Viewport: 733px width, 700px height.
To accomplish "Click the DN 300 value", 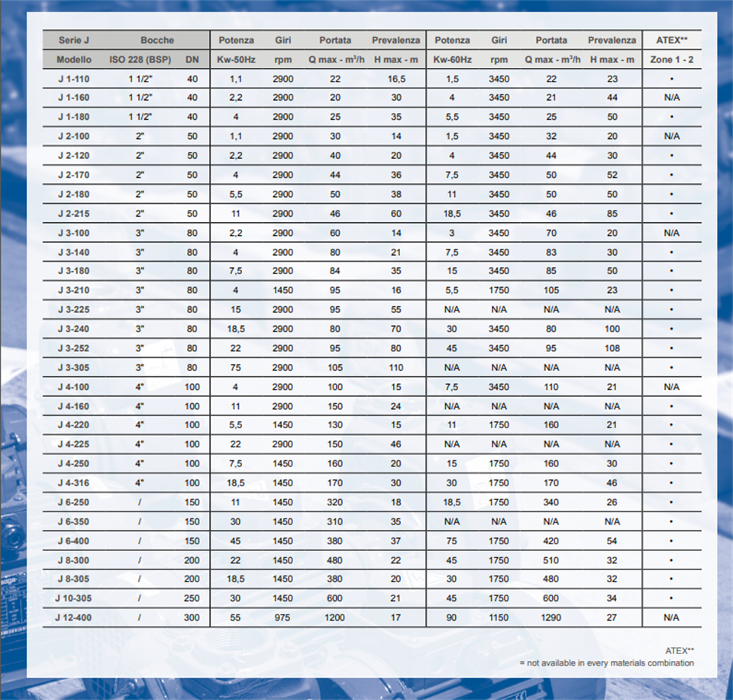I will (x=192, y=618).
